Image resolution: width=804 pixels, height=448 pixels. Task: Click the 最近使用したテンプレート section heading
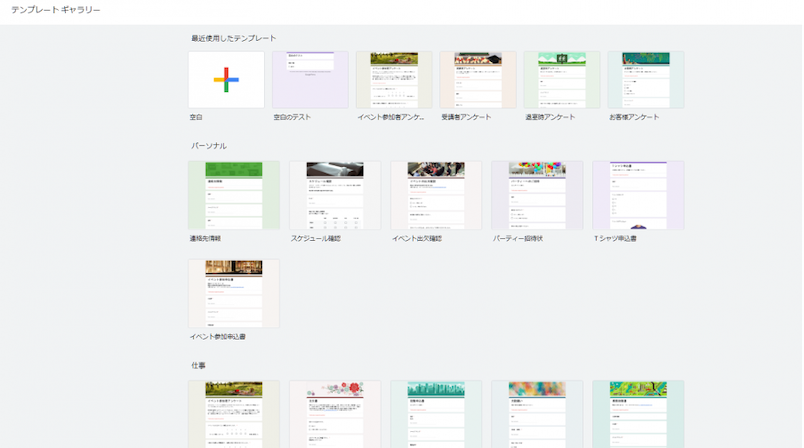click(x=234, y=38)
